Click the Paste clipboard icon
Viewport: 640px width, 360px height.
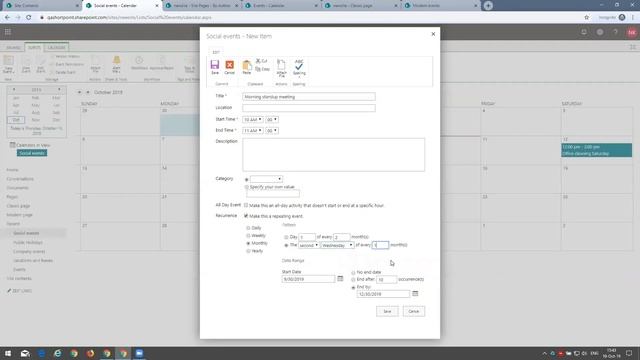coord(247,65)
